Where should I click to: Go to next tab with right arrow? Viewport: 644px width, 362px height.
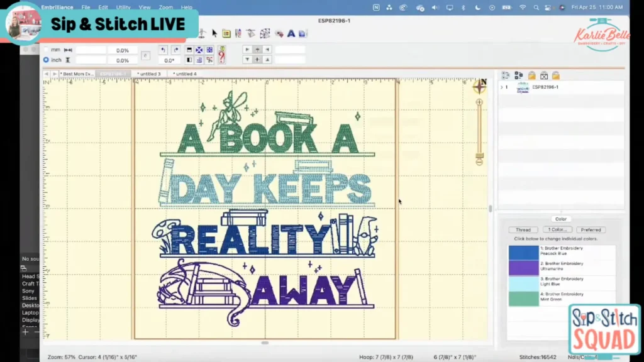pyautogui.click(x=54, y=74)
